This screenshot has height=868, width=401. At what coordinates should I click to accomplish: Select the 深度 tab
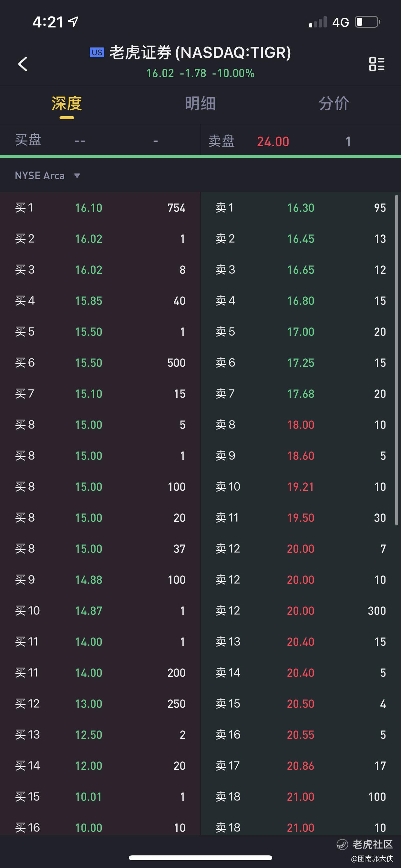coord(67,103)
